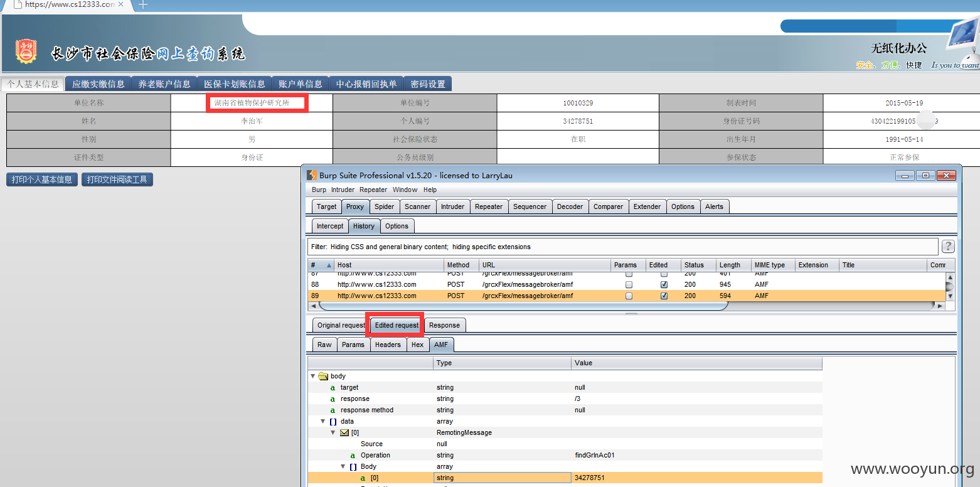
Task: Click the history list scroll-down arrow
Action: pyautogui.click(x=950, y=296)
